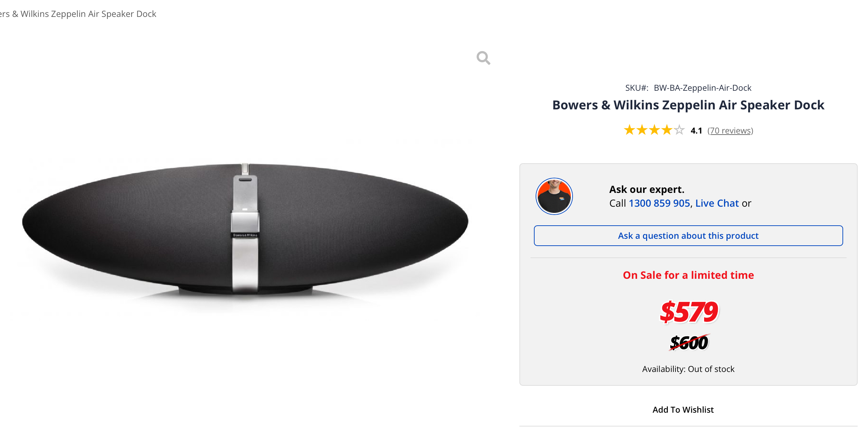
Task: Call the 1300 859 905 phone link
Action: click(659, 203)
